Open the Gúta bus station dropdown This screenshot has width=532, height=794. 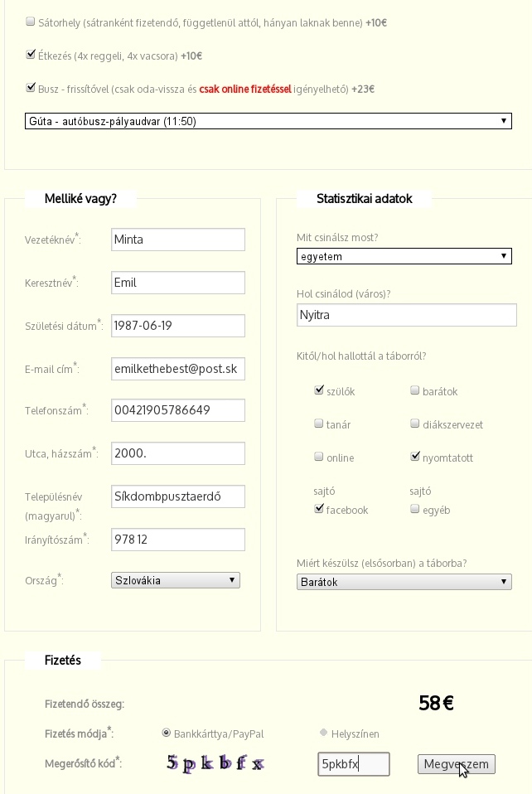pos(268,121)
